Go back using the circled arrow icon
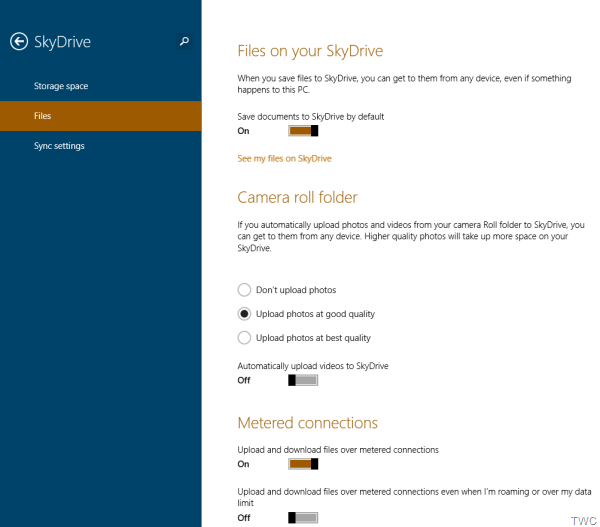600x527 pixels. click(19, 41)
